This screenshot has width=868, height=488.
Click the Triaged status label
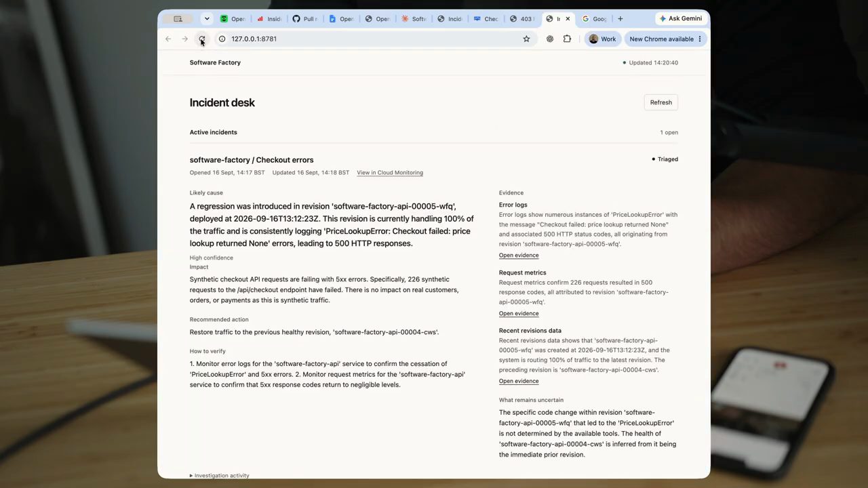coord(665,159)
